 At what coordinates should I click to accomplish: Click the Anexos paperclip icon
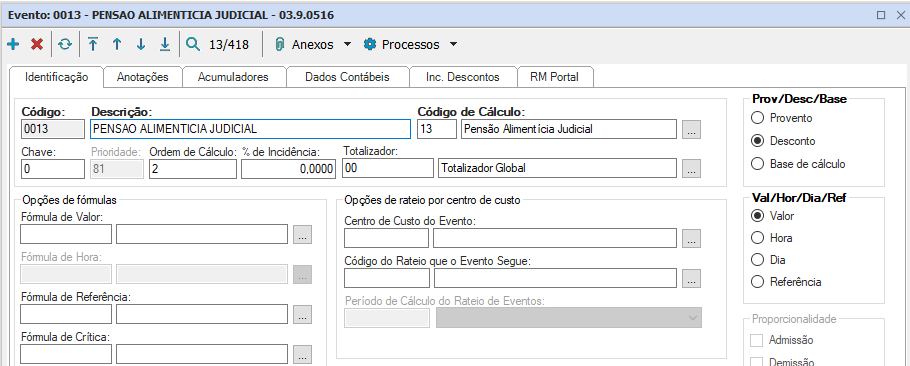click(x=280, y=44)
